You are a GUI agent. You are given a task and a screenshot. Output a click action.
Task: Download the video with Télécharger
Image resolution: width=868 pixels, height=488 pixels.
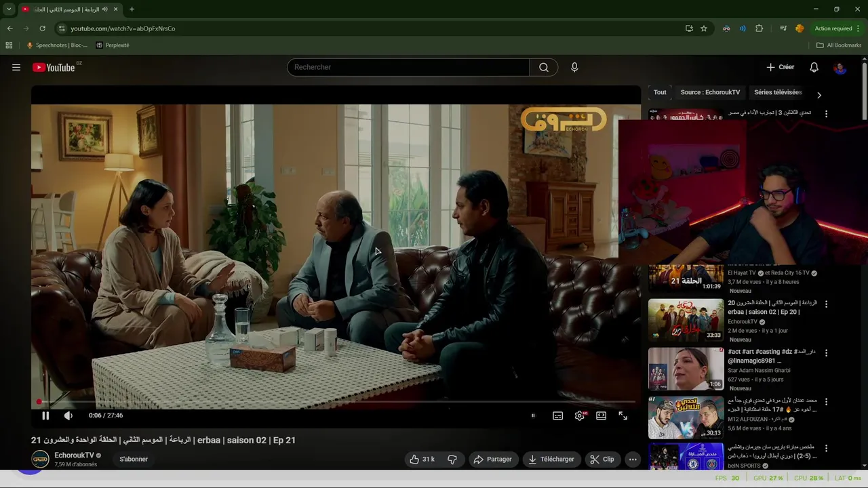[x=551, y=459]
